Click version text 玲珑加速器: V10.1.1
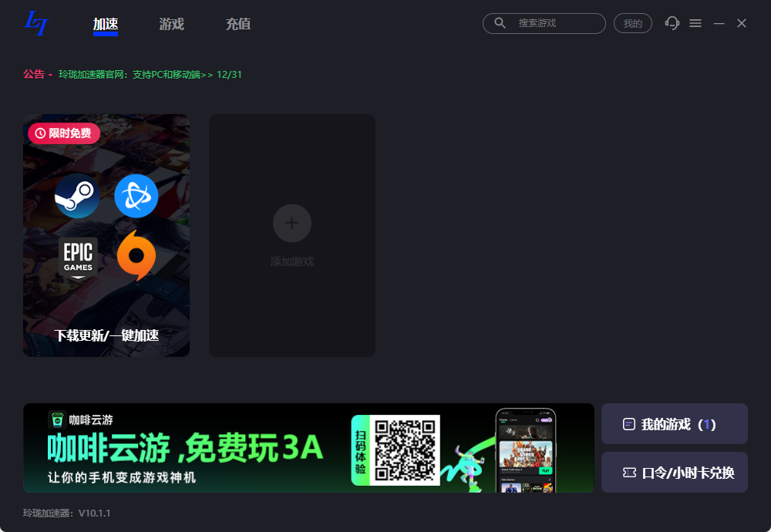 pyautogui.click(x=67, y=513)
